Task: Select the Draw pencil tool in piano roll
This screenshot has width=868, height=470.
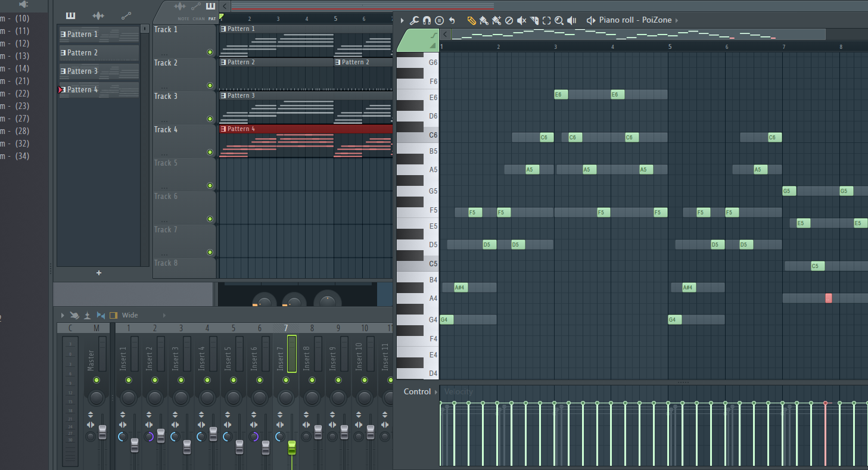Action: coord(471,20)
